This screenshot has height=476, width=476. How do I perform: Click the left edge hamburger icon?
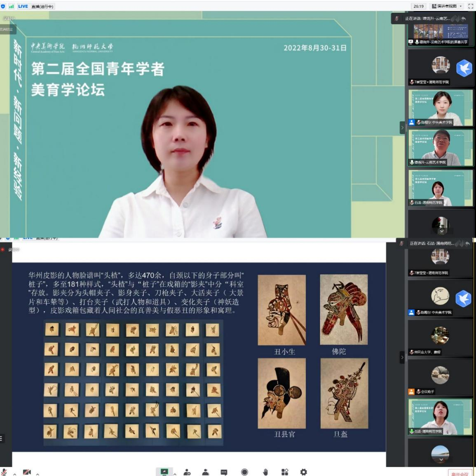tap(1, 438)
